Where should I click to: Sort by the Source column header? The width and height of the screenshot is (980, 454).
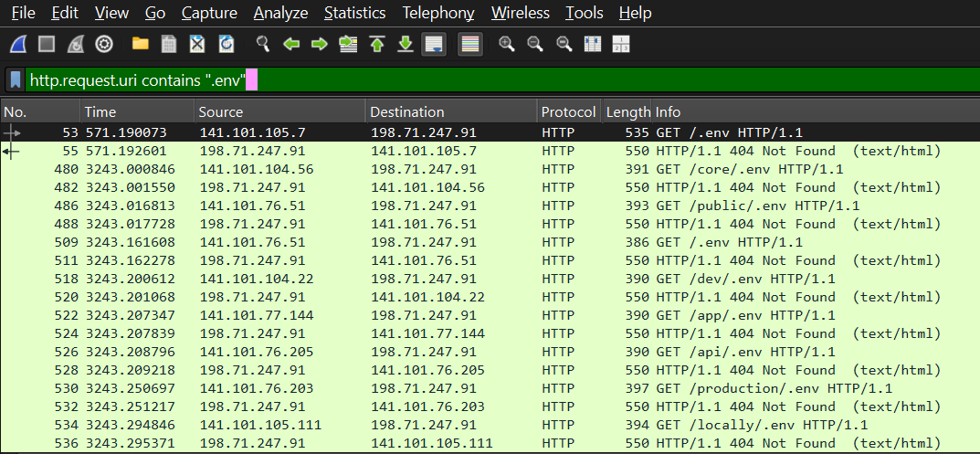tap(280, 112)
